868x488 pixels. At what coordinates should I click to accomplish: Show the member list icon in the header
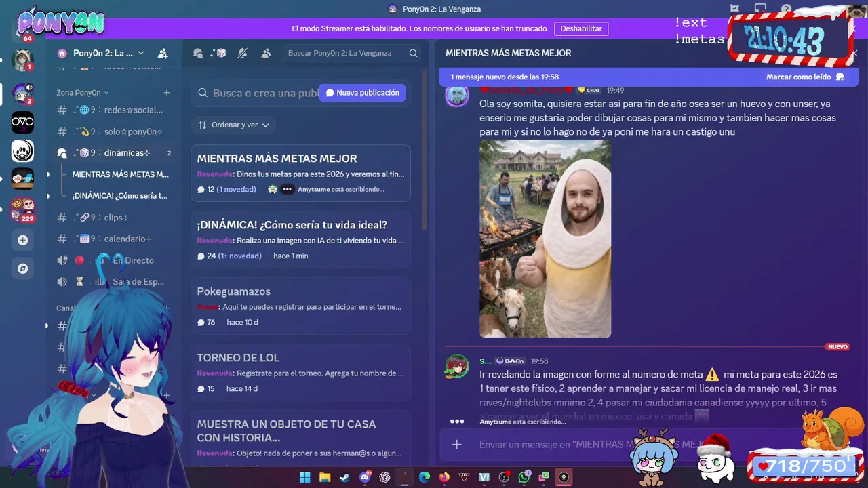tap(266, 53)
